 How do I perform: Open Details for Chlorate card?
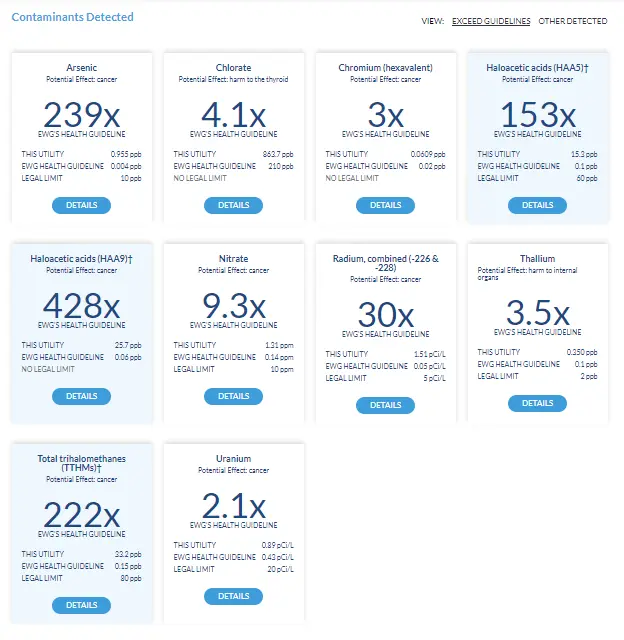click(x=233, y=205)
